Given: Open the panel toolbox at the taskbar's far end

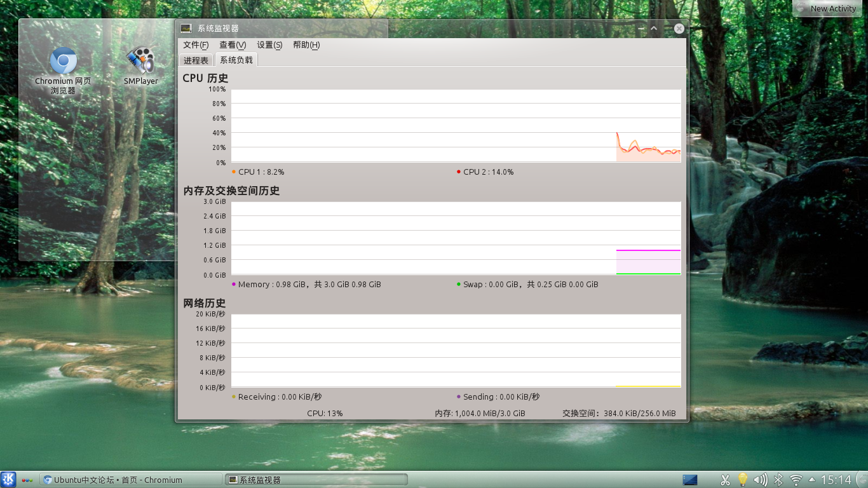Looking at the screenshot, I should (x=861, y=480).
